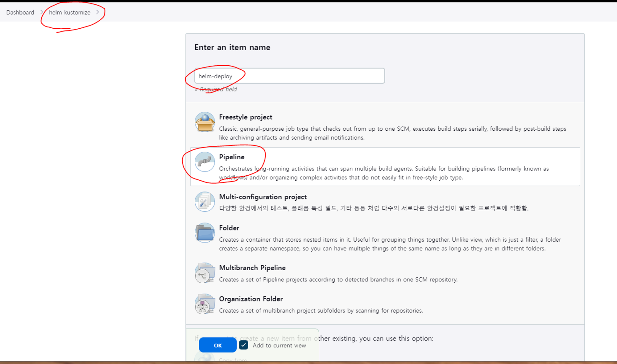This screenshot has width=617, height=364.
Task: Click the chevron after Dashboard breadcrumb
Action: pos(42,12)
